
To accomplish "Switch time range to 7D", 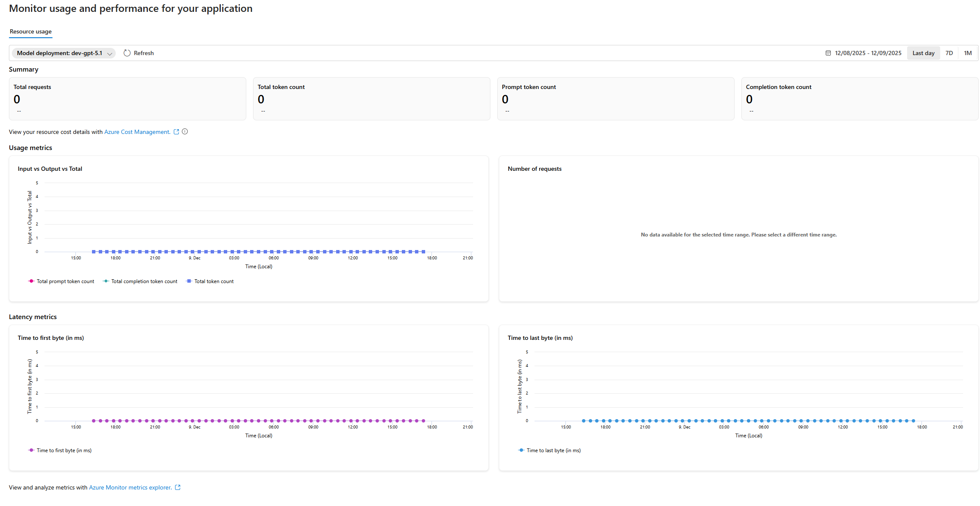I will (949, 53).
